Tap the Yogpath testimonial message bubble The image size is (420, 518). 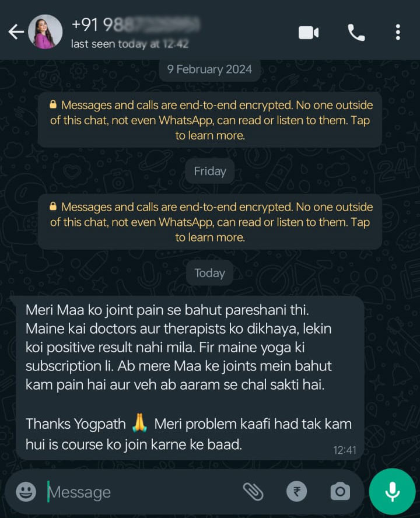(190, 377)
